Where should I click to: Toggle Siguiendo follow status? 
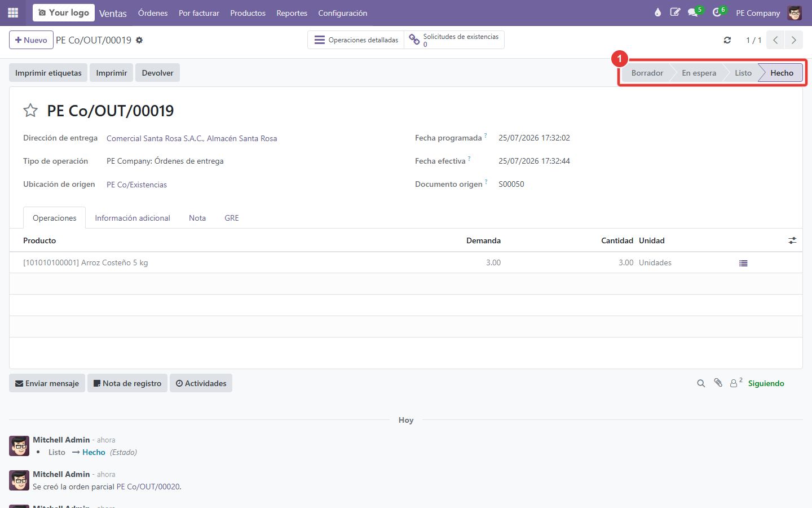click(766, 383)
